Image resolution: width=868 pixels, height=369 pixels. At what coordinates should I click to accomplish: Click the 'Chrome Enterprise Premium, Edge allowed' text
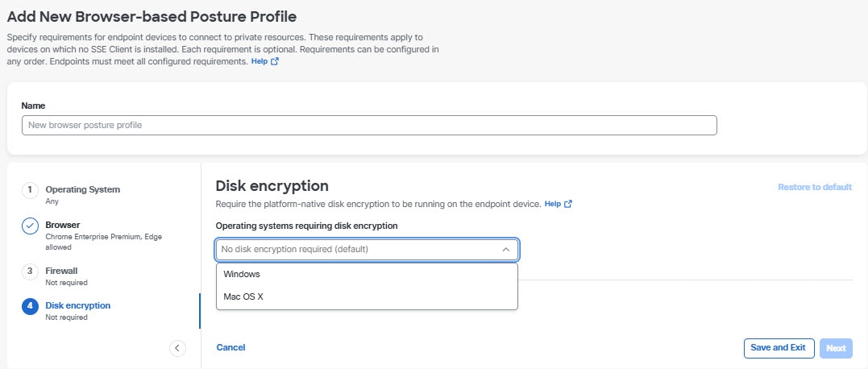pyautogui.click(x=103, y=242)
